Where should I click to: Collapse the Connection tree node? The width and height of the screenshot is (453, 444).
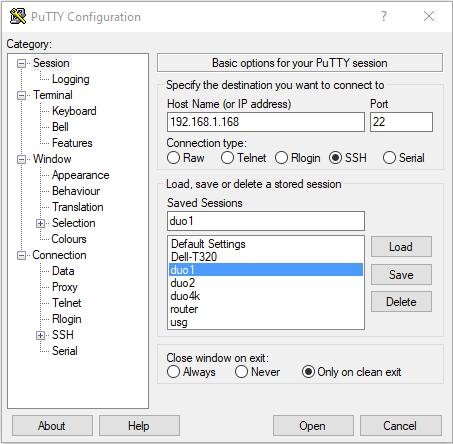pos(21,255)
